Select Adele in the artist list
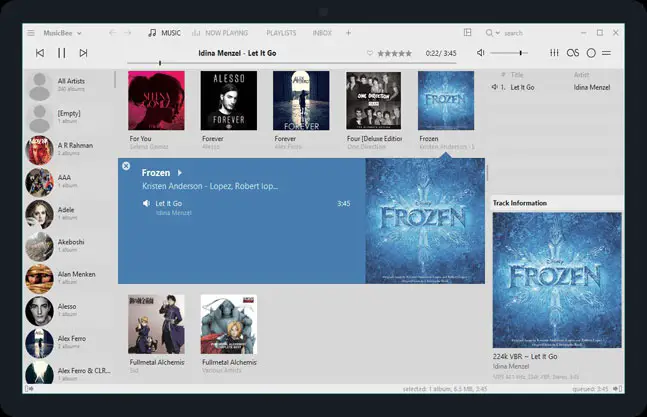 click(x=69, y=214)
